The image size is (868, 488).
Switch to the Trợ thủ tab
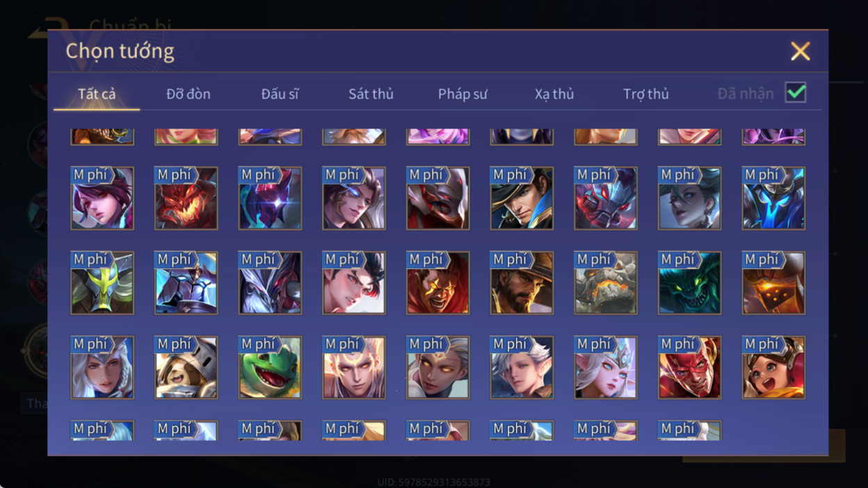click(646, 94)
